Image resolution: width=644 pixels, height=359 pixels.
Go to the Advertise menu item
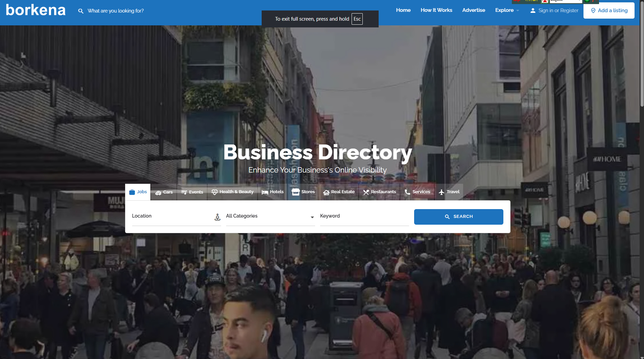tap(474, 10)
